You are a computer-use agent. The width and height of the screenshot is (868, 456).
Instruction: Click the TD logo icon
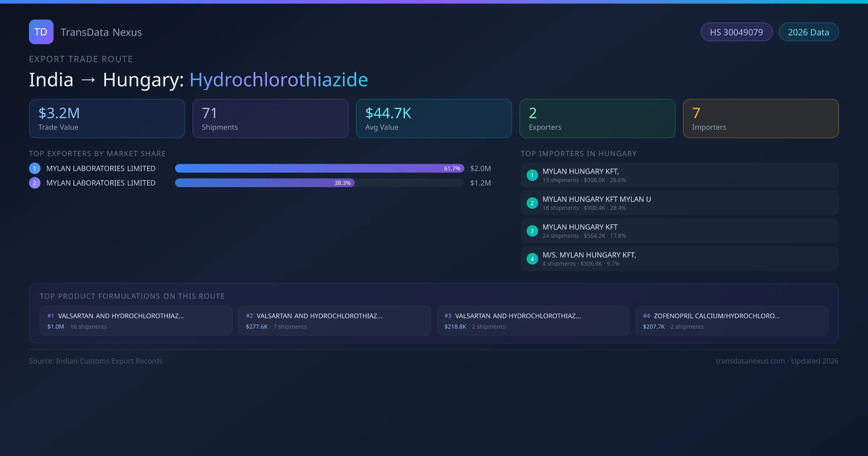pos(41,32)
